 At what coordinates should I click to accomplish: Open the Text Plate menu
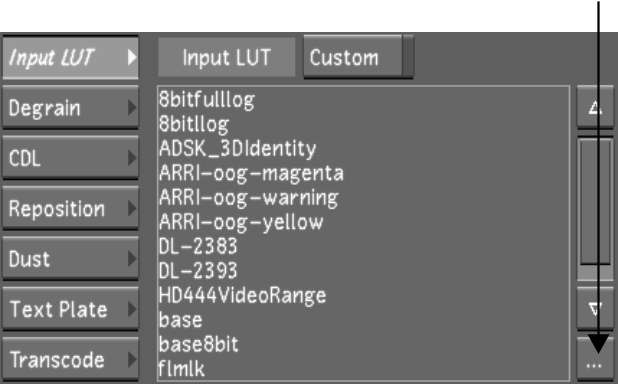pyautogui.click(x=71, y=309)
